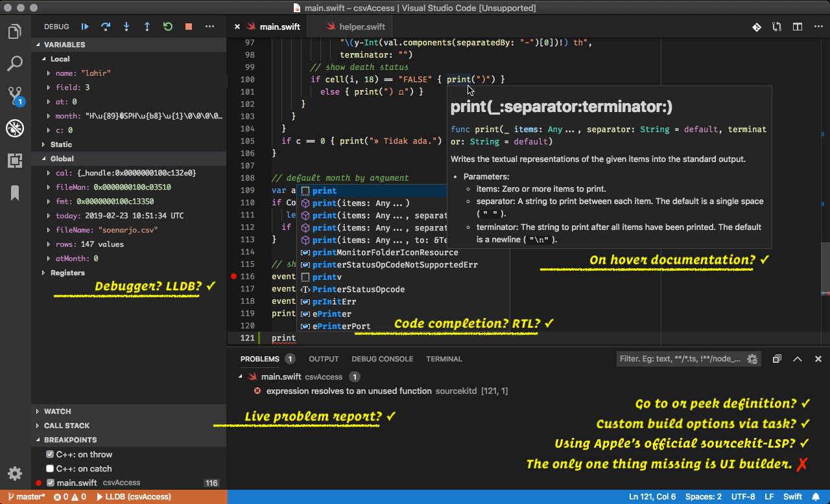Toggle C++: on throw breakpoint
This screenshot has width=830, height=504.
[50, 455]
